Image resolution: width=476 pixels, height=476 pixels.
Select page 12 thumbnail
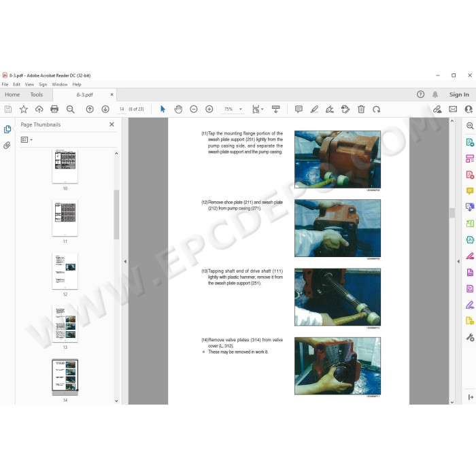[65, 271]
